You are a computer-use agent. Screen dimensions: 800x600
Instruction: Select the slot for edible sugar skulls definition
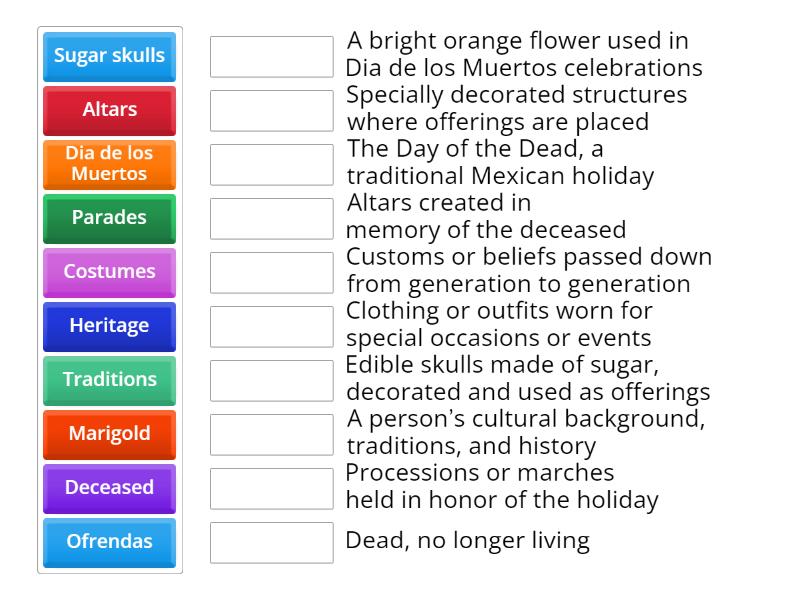click(271, 379)
